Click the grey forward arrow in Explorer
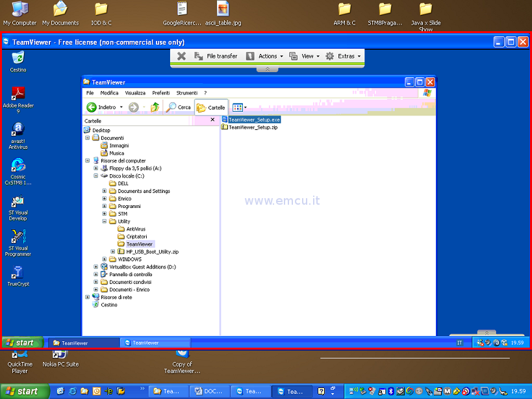The width and height of the screenshot is (532, 399). click(x=134, y=107)
